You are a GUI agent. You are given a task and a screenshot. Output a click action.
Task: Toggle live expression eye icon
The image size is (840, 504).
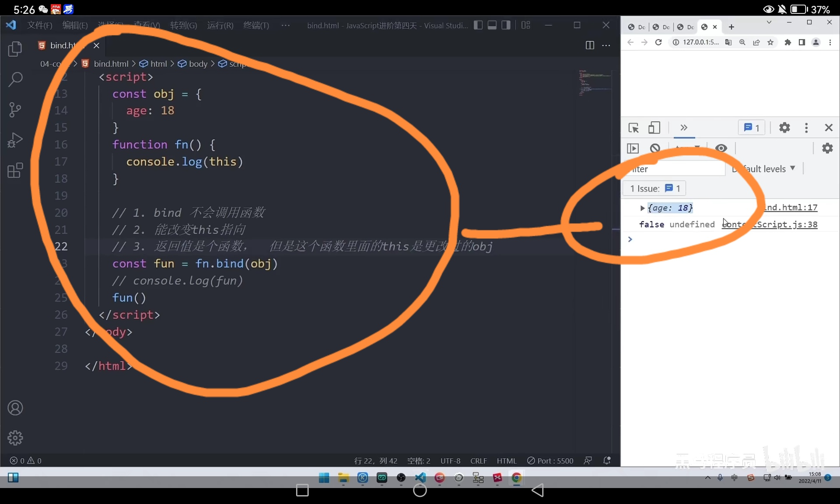[721, 148]
